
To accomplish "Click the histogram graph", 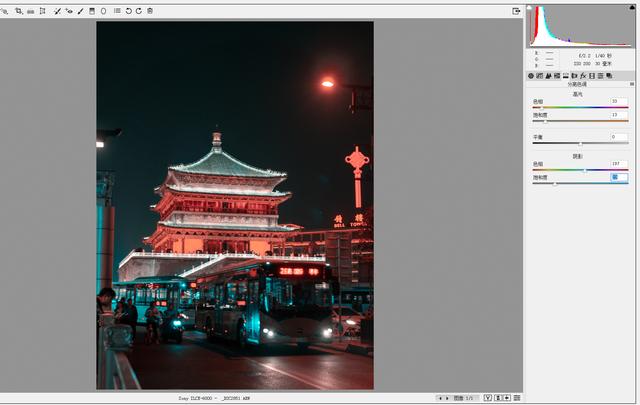I will 580,27.
